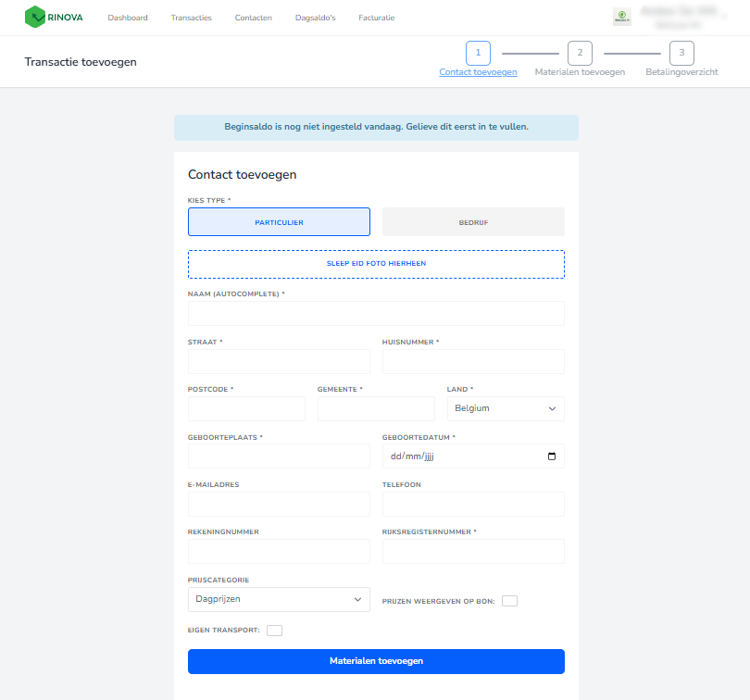Click the Rinova logo icon
Image resolution: width=750 pixels, height=700 pixels.
[35, 17]
